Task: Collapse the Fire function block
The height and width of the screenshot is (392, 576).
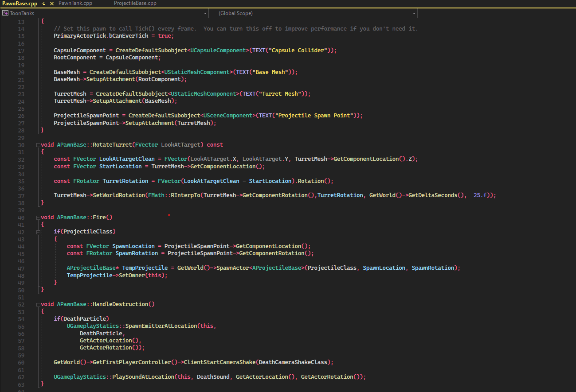Action: [x=38, y=217]
